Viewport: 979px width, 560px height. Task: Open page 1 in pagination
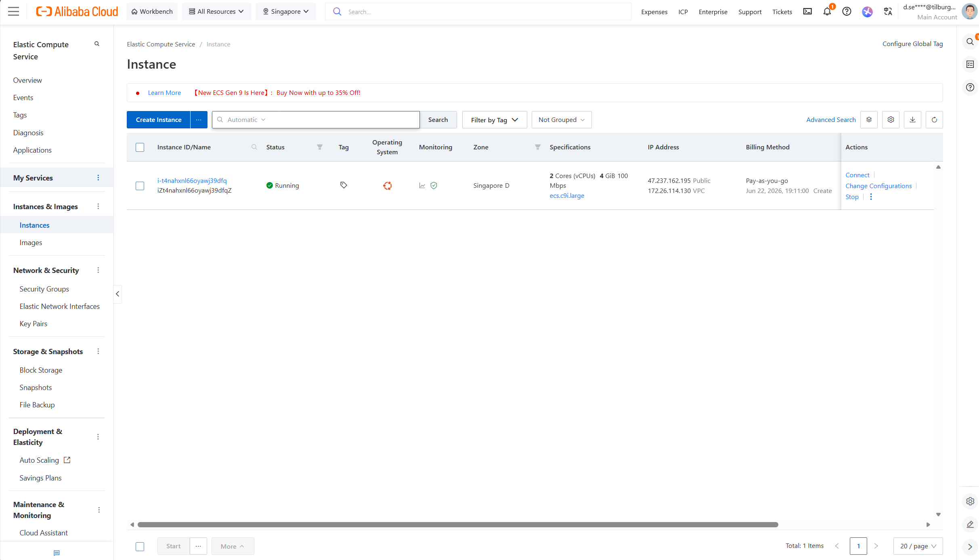coord(858,546)
